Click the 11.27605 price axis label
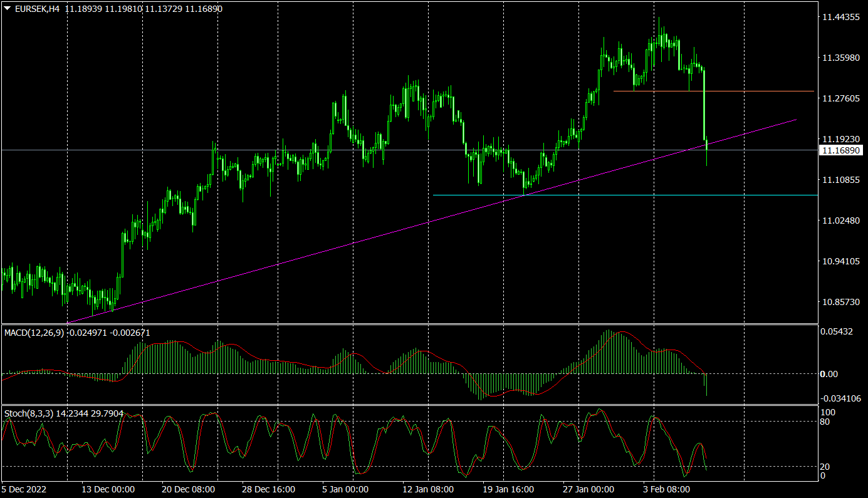 840,98
